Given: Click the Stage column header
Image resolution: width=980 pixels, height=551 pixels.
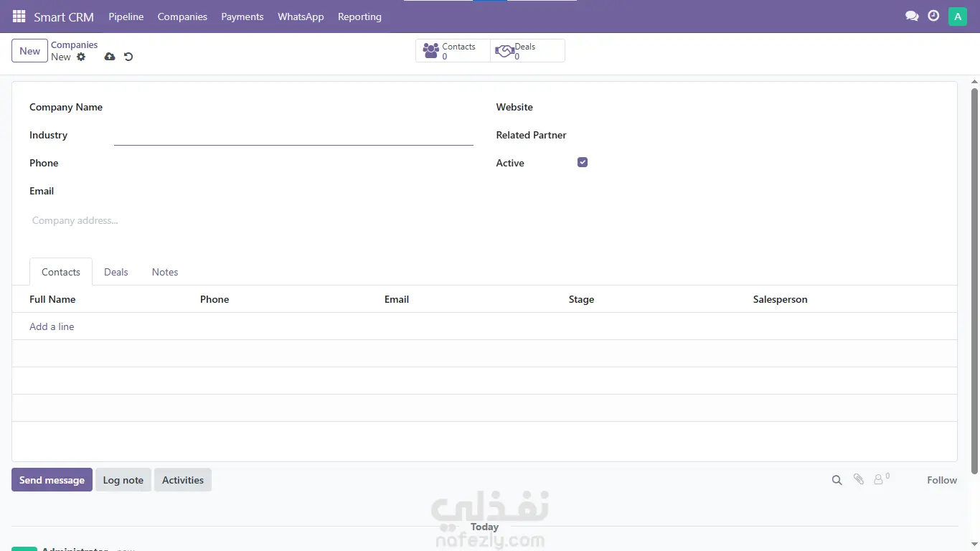Looking at the screenshot, I should (x=581, y=299).
